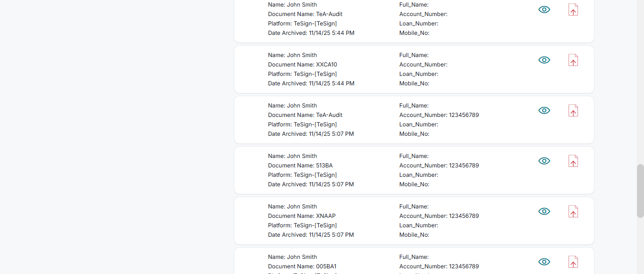The height and width of the screenshot is (274, 644).
Task: Open eye preview for TeA-Audit archived 5:44 PM
Action: click(x=544, y=9)
